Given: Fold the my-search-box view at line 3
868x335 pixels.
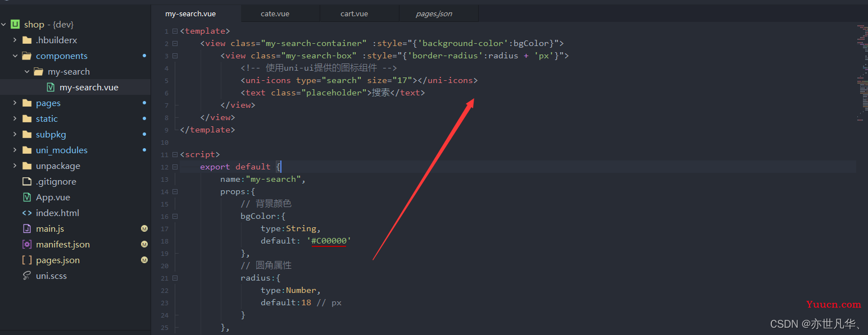Looking at the screenshot, I should click(175, 56).
